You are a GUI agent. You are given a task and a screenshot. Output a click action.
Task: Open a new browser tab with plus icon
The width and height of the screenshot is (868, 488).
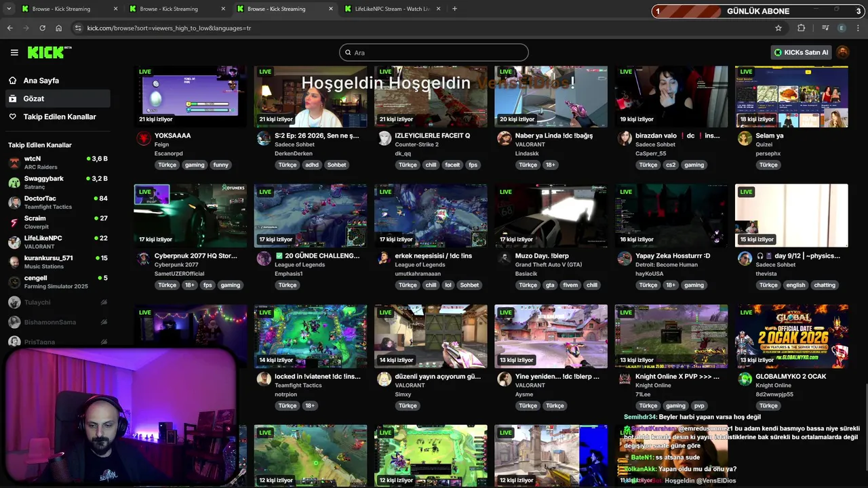click(454, 9)
